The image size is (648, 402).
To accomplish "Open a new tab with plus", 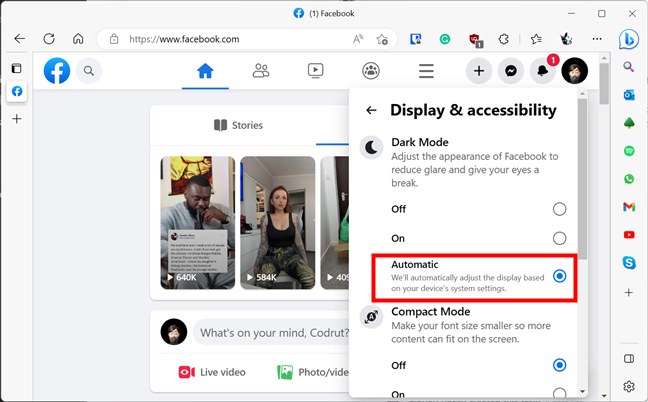I will pos(17,119).
